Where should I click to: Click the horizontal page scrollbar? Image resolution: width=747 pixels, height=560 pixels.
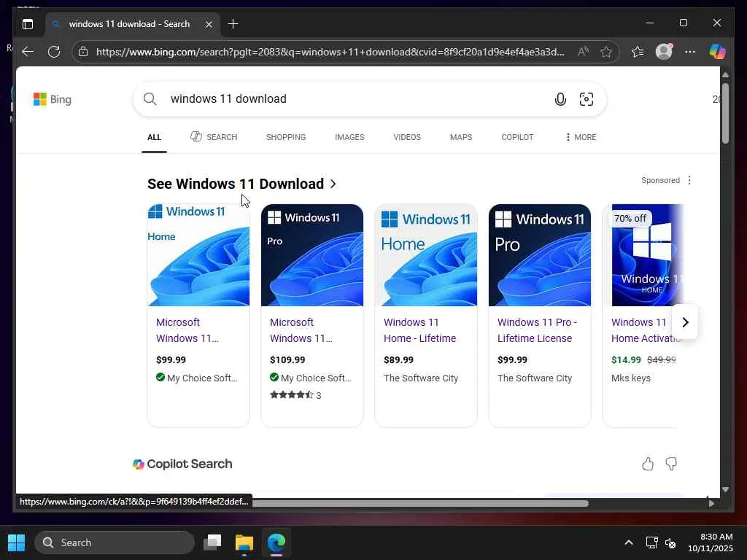[419, 503]
